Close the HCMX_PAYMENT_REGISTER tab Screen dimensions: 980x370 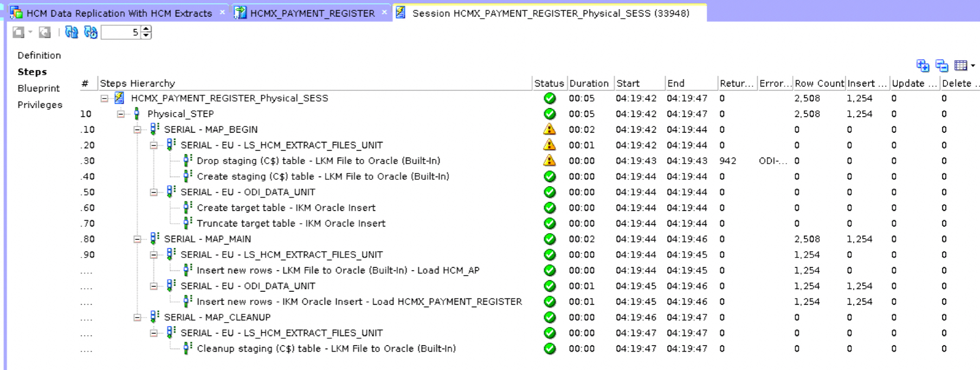384,12
